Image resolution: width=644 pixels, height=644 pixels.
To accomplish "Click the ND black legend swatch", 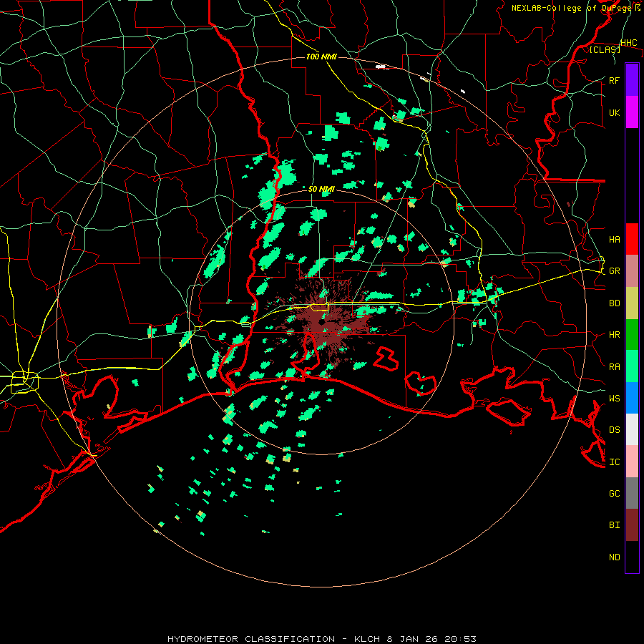I will pyautogui.click(x=632, y=557).
